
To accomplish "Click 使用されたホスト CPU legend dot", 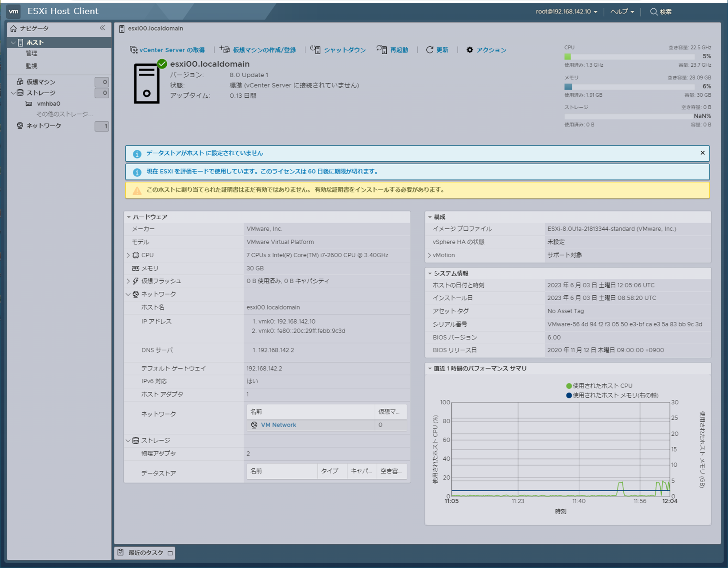I will (569, 386).
